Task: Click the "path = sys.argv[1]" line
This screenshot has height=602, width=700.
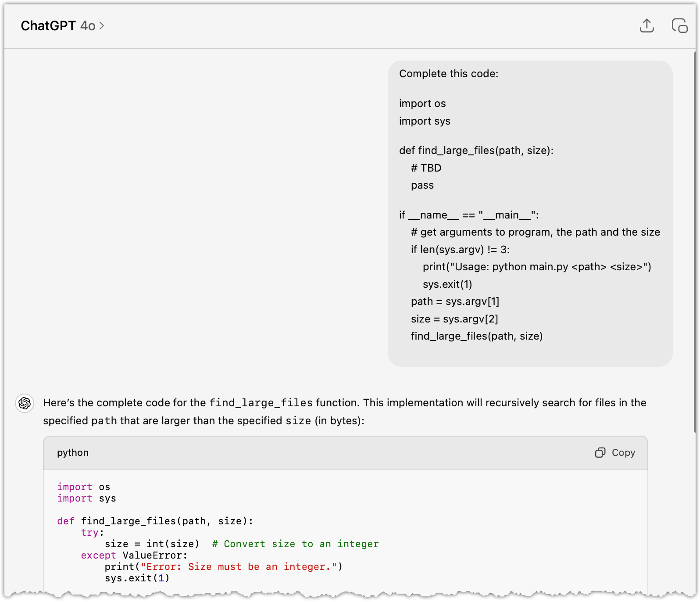Action: (x=455, y=301)
